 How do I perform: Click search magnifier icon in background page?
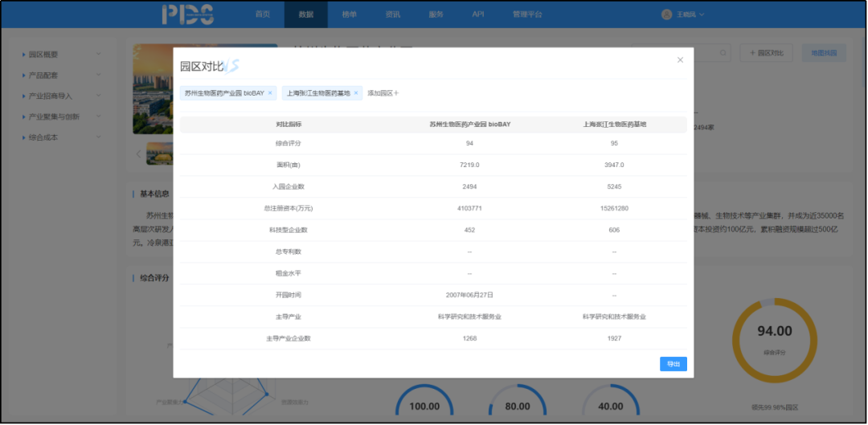723,53
